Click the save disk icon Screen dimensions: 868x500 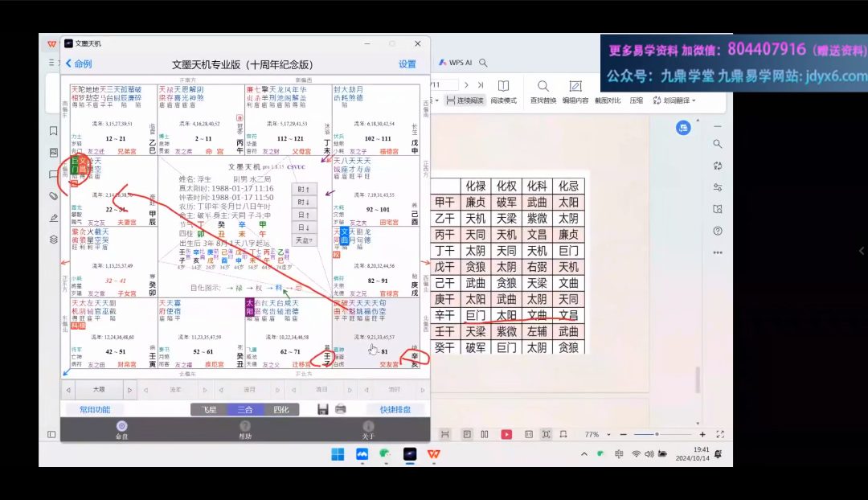point(322,409)
